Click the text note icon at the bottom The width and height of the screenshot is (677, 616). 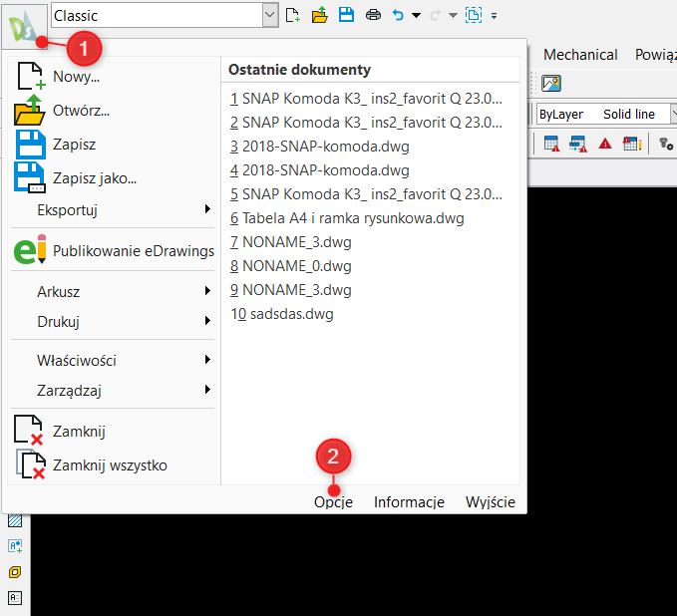point(15,598)
